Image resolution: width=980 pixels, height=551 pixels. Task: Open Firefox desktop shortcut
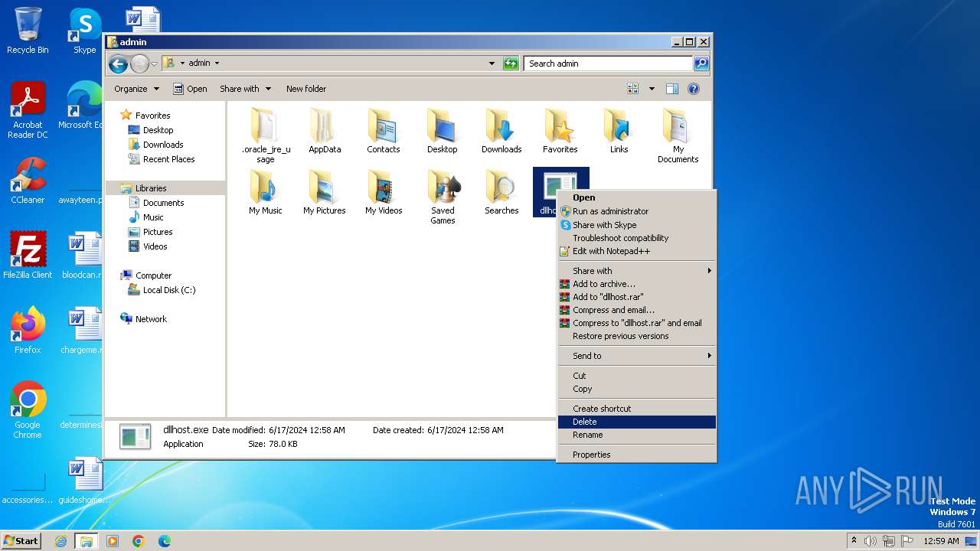(28, 330)
